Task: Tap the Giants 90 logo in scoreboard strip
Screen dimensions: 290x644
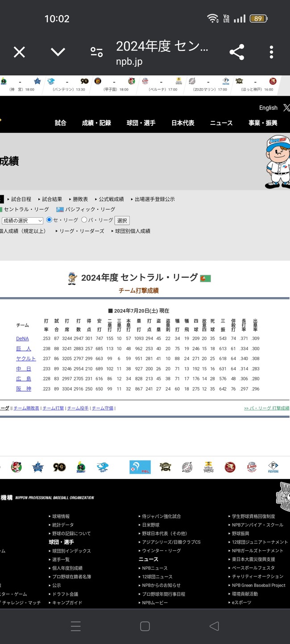Action: pos(84,81)
